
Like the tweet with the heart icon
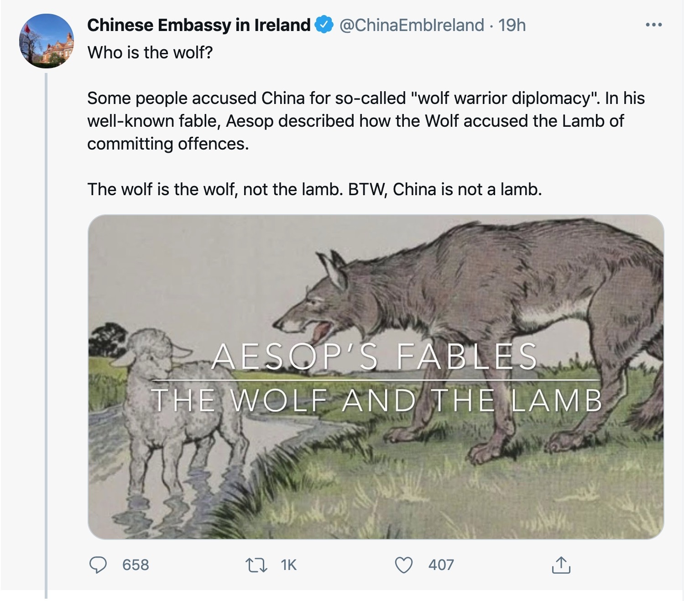click(403, 565)
